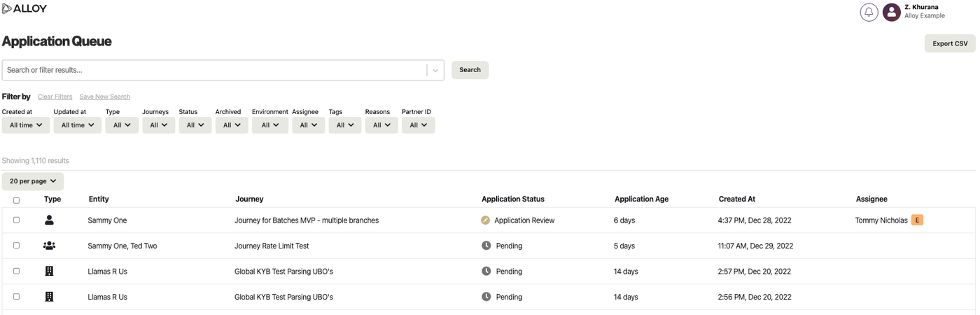Select the checkbox for Sammy One, Ted Two

coord(17,246)
